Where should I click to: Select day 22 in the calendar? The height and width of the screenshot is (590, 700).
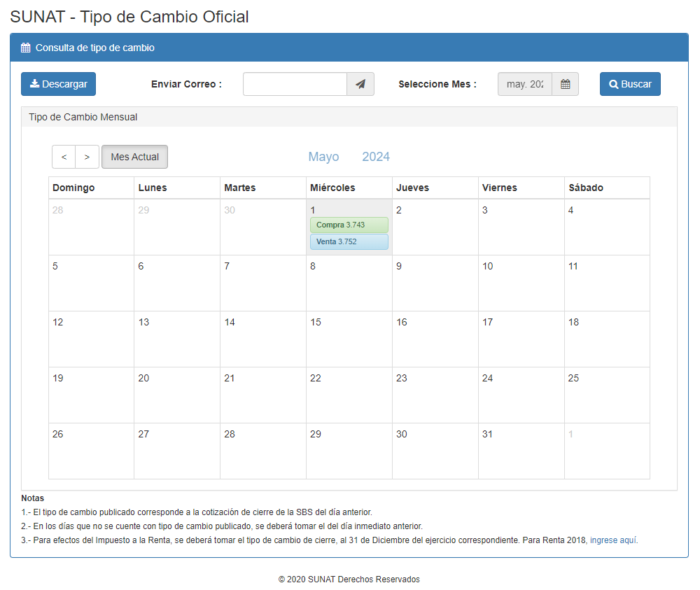point(349,395)
